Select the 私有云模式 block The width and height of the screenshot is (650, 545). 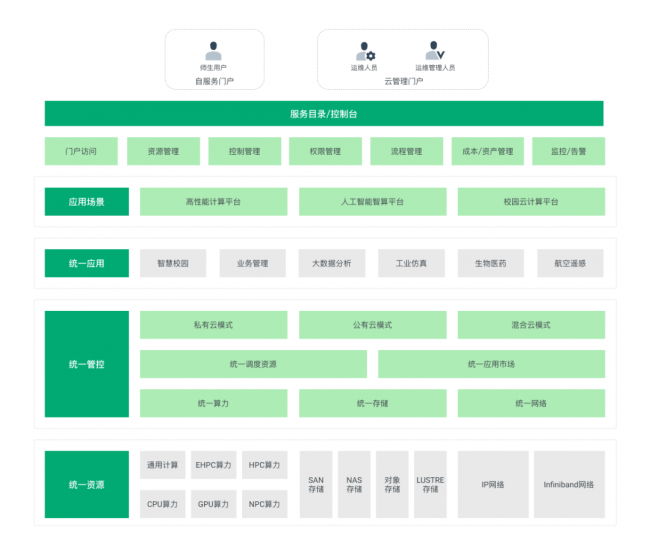[213, 325]
